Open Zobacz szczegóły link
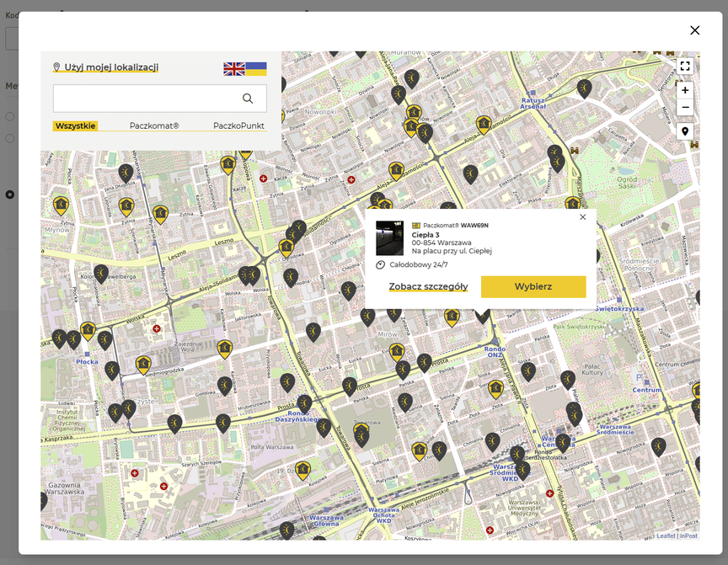 click(x=428, y=286)
